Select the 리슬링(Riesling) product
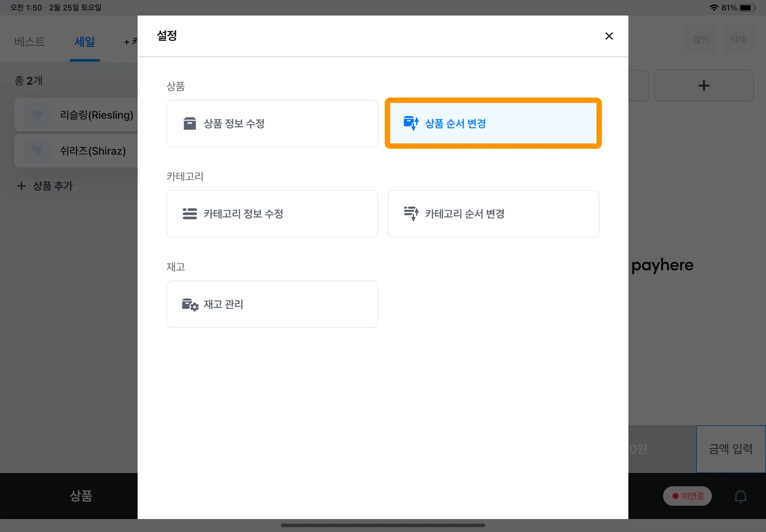 point(96,115)
